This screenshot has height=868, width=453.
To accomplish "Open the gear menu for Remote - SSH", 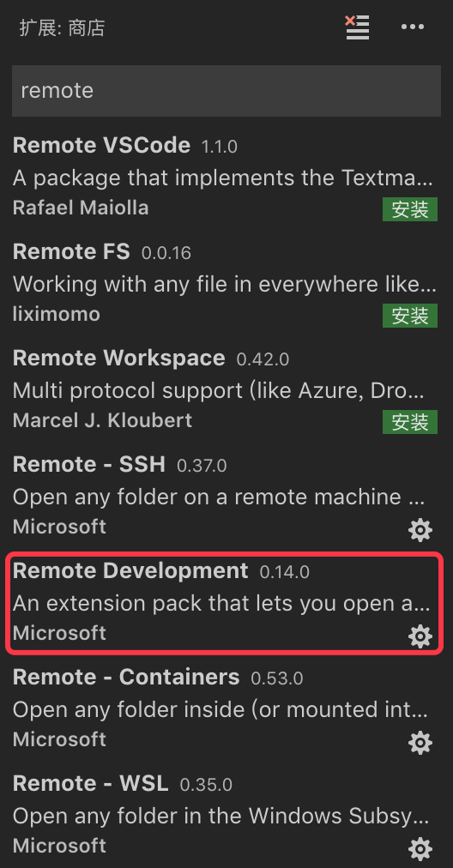I will (420, 530).
